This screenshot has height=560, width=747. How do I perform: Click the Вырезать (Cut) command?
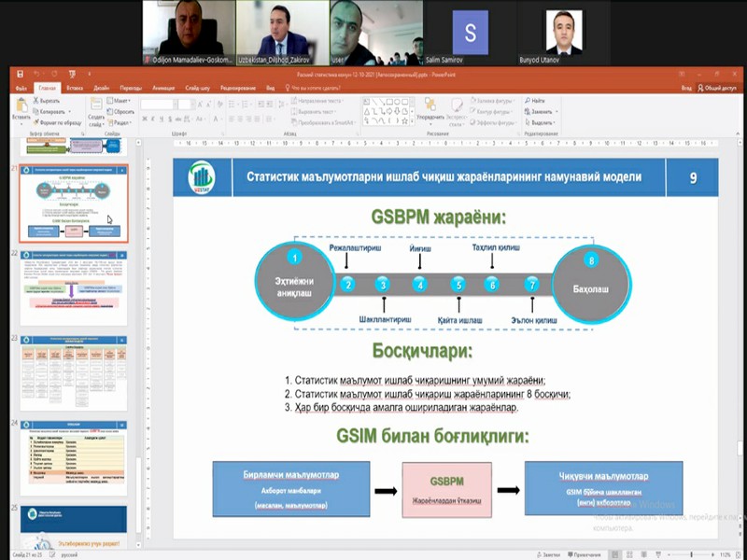49,99
